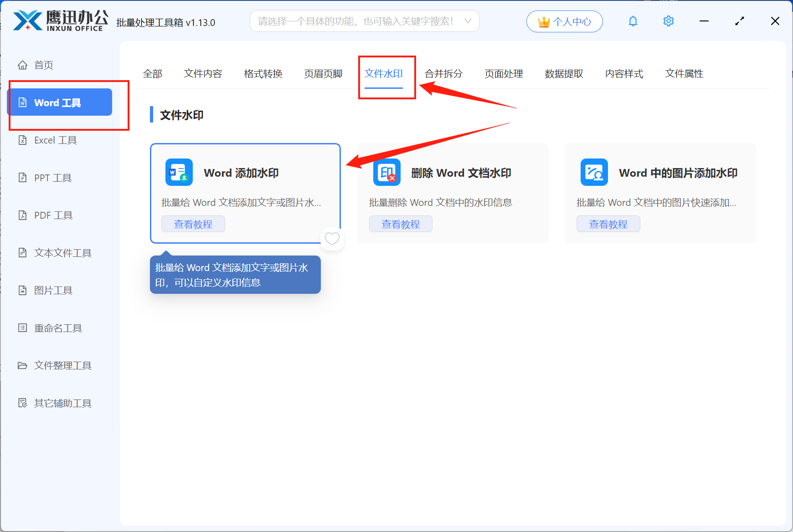This screenshot has height=532, width=793.
Task: Switch to the 合并拆分 tab
Action: point(443,74)
